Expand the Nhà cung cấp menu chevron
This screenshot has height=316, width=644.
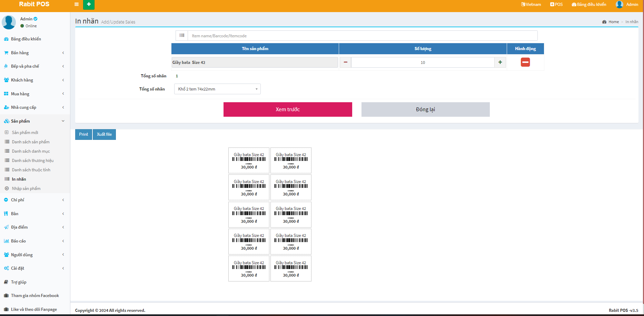[x=63, y=107]
